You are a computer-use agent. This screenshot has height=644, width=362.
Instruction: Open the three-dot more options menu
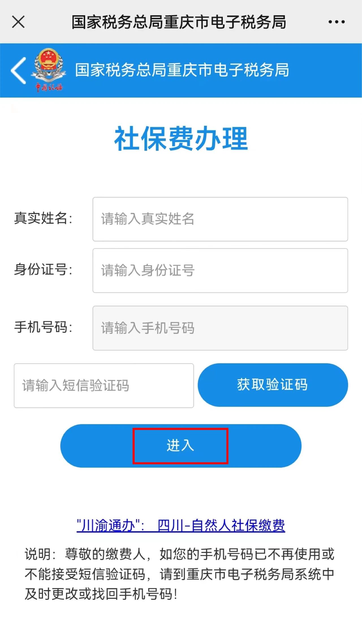coord(337,22)
